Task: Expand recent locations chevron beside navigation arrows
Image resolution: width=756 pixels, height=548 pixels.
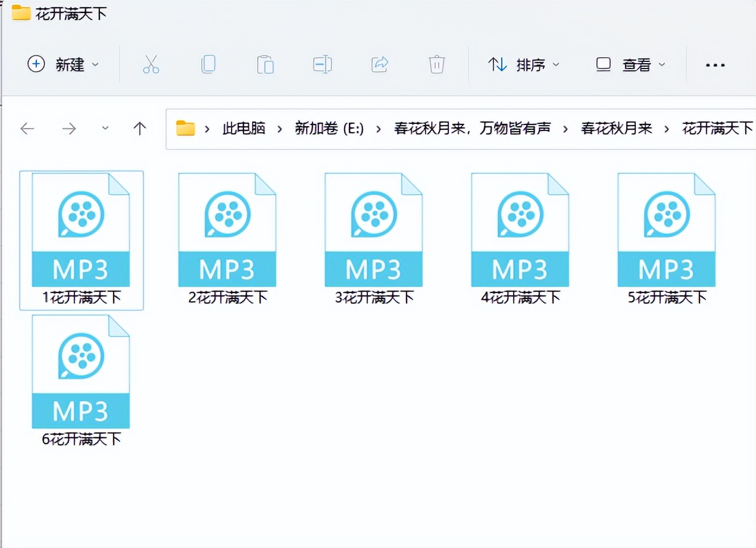Action: coord(105,129)
